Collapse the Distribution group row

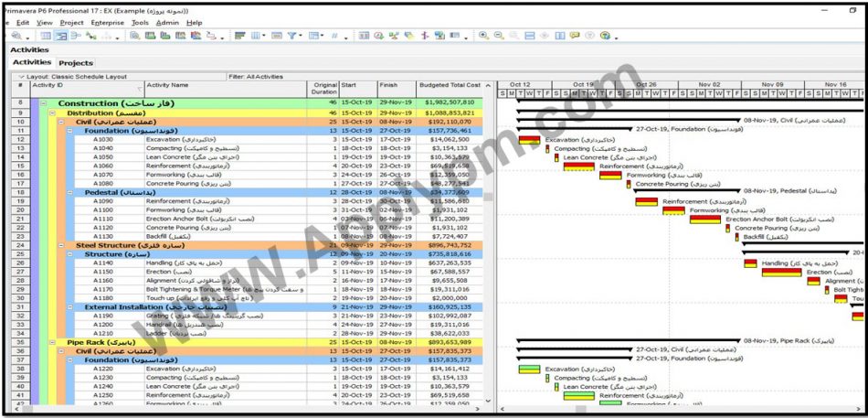[x=52, y=113]
